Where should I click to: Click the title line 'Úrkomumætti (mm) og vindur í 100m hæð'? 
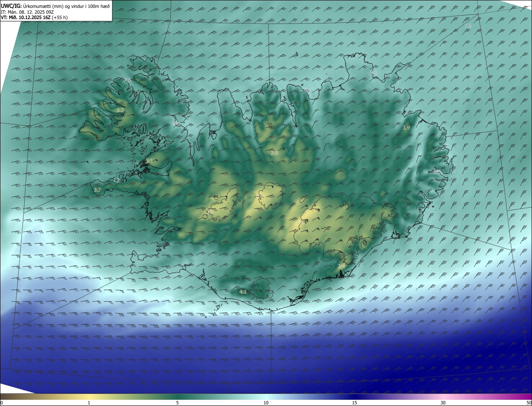[x=66, y=6]
